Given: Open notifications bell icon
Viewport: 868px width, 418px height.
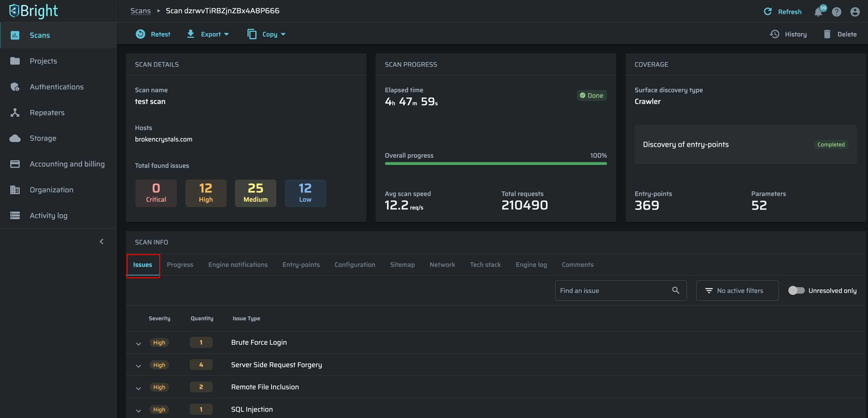Looking at the screenshot, I should coord(818,12).
